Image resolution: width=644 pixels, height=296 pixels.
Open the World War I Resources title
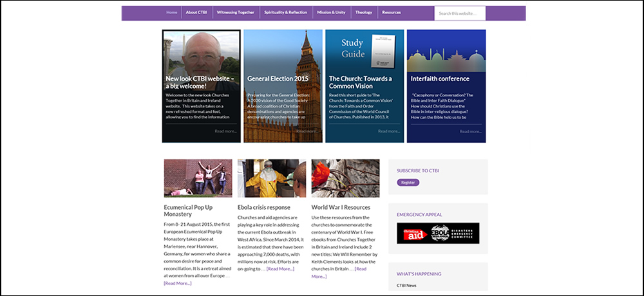coord(341,207)
